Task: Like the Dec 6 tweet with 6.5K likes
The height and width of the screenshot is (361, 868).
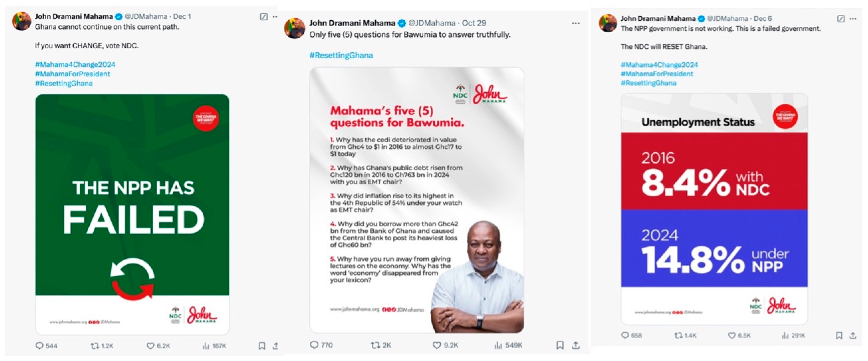Action: 731,335
